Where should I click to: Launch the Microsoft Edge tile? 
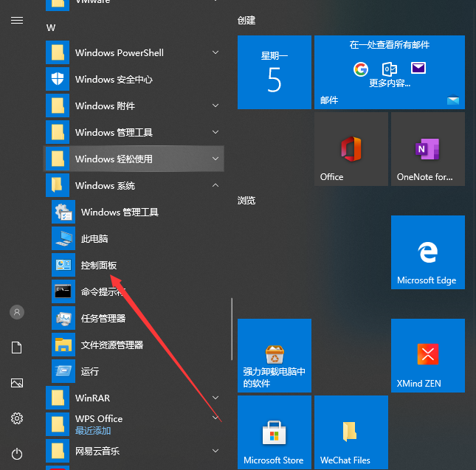point(428,252)
